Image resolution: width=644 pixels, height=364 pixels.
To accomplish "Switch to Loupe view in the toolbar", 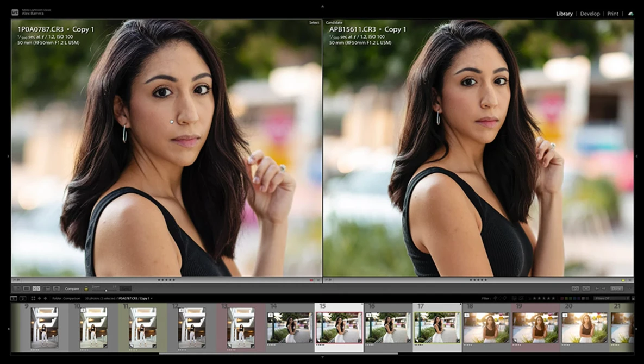I will pos(26,288).
